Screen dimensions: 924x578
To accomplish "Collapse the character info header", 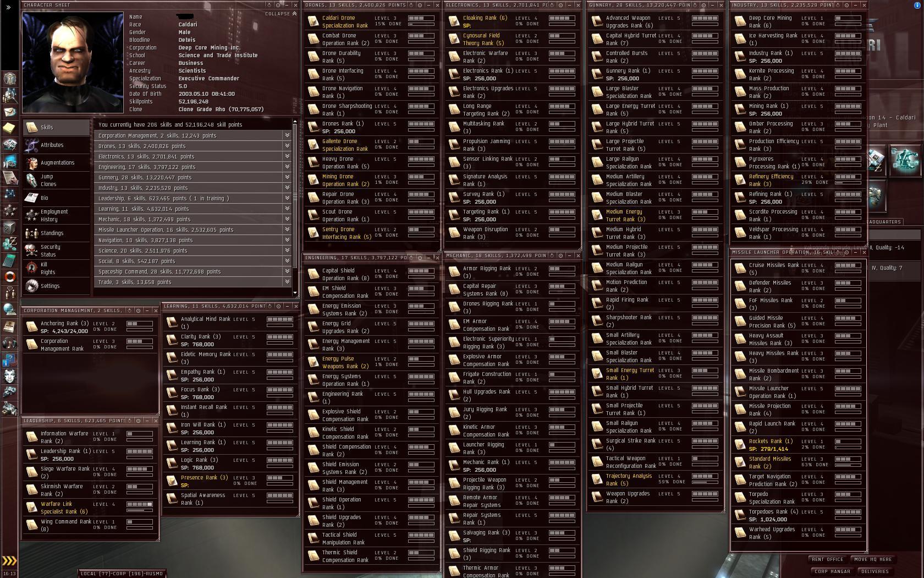I will click(x=281, y=14).
